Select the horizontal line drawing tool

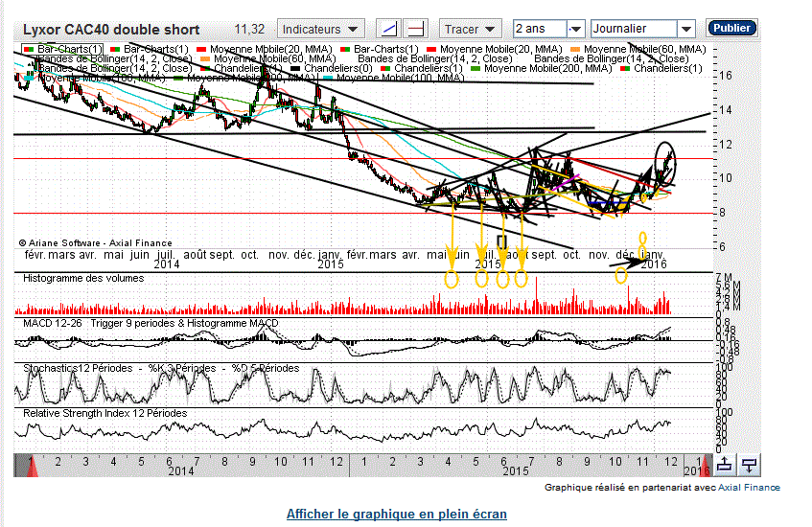tap(415, 29)
